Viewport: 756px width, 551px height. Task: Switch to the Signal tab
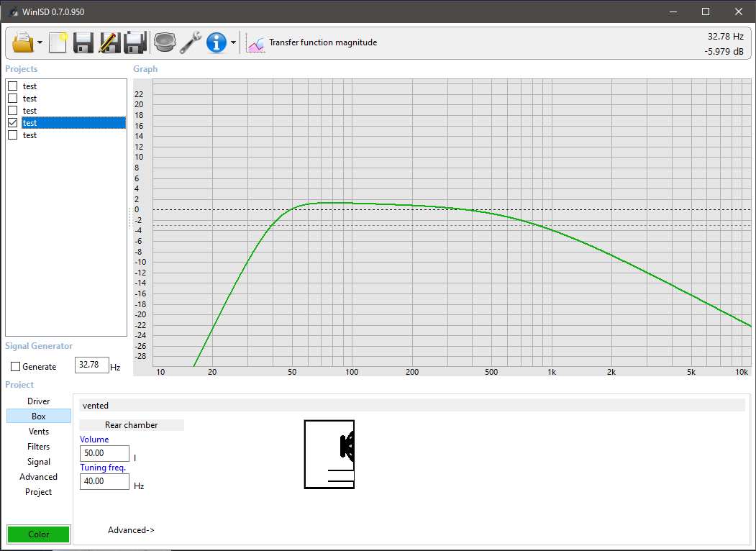pyautogui.click(x=39, y=461)
